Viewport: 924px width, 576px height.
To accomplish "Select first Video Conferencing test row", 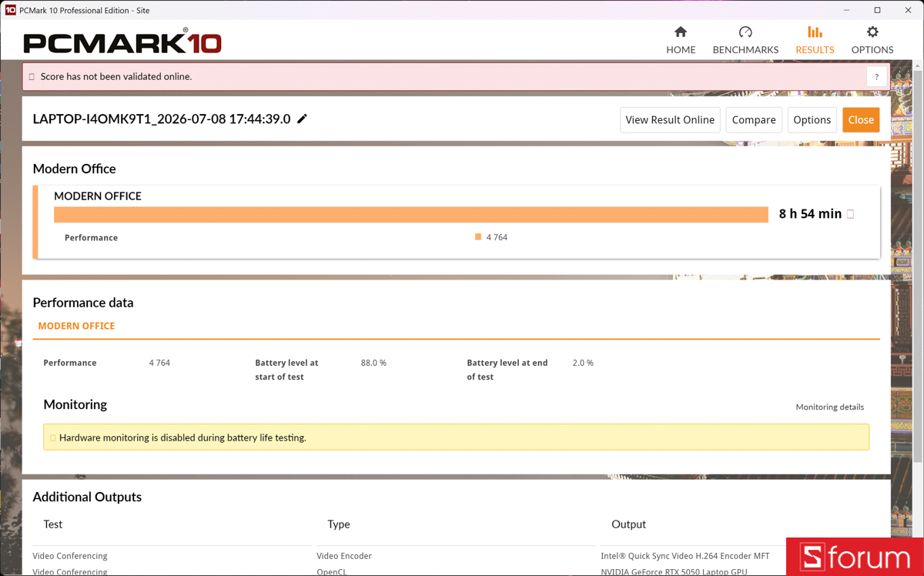I will click(x=70, y=556).
